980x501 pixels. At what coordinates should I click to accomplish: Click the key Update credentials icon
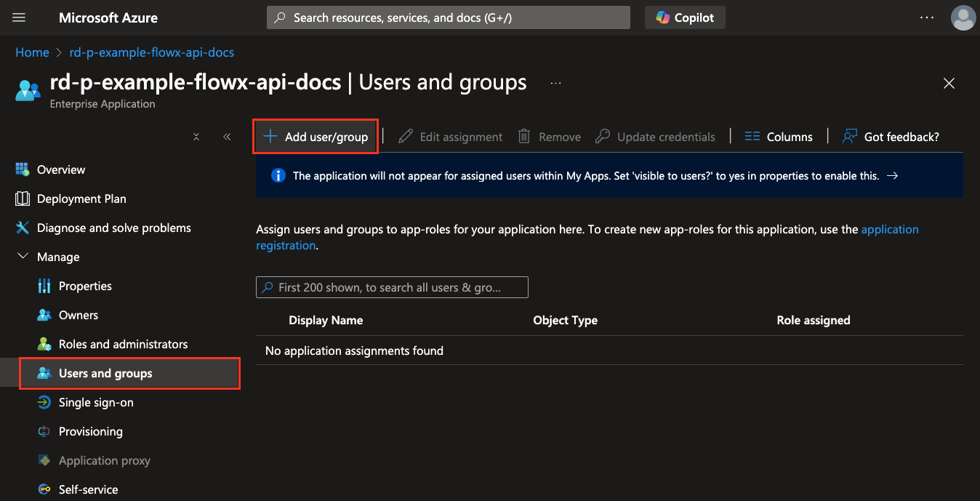pos(602,136)
